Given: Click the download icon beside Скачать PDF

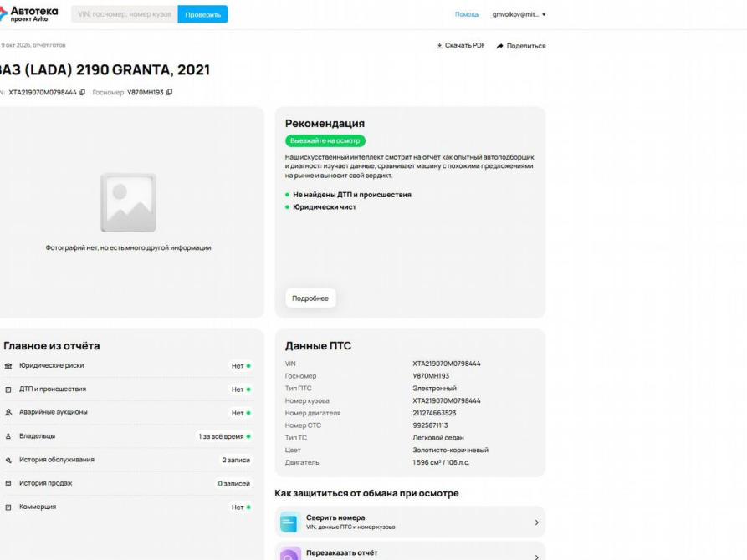Looking at the screenshot, I should [439, 46].
